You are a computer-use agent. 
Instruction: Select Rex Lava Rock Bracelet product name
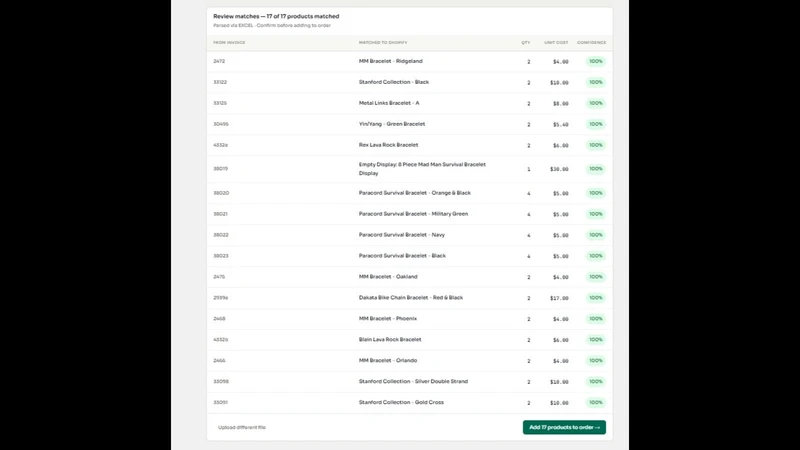tap(388, 145)
